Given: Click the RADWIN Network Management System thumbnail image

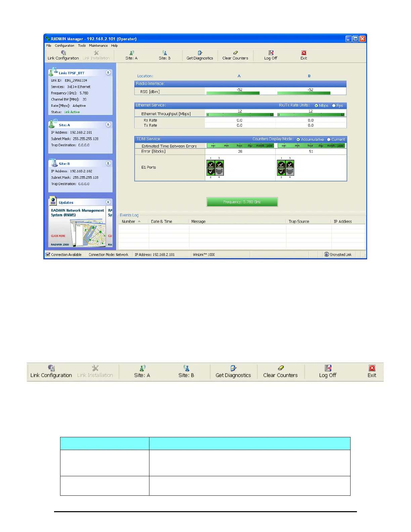Looking at the screenshot, I should pyautogui.click(x=78, y=226).
